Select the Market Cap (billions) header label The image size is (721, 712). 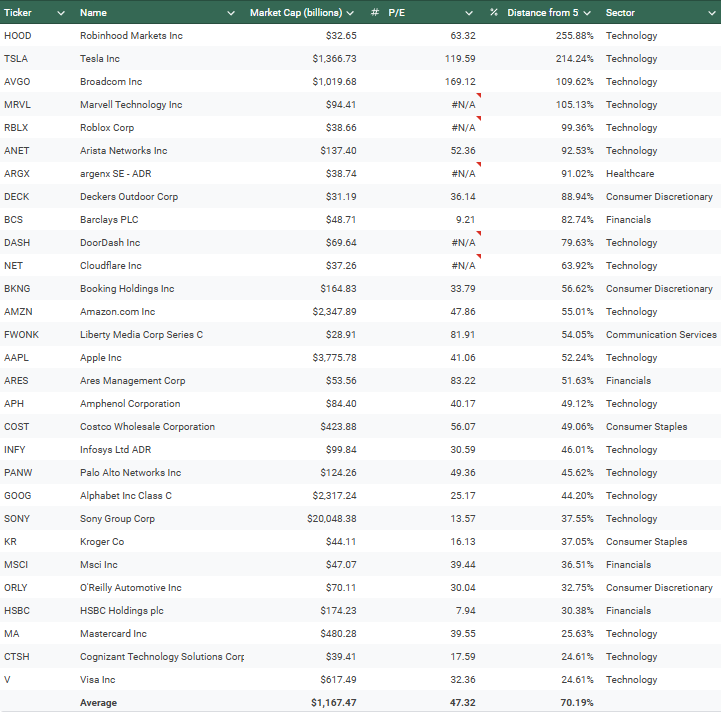[296, 12]
